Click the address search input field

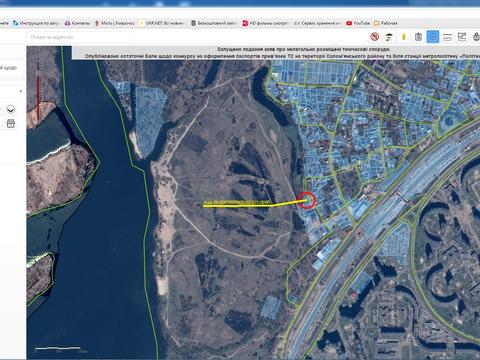tap(78, 37)
